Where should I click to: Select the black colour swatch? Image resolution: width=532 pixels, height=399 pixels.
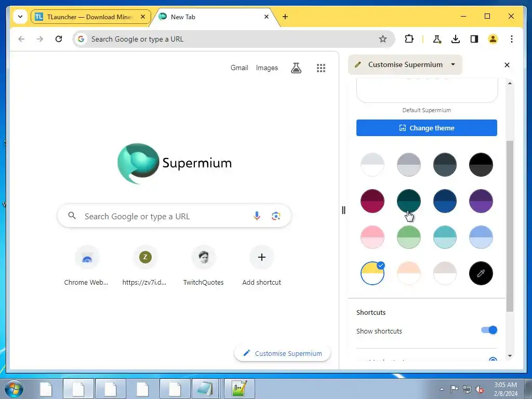(481, 165)
